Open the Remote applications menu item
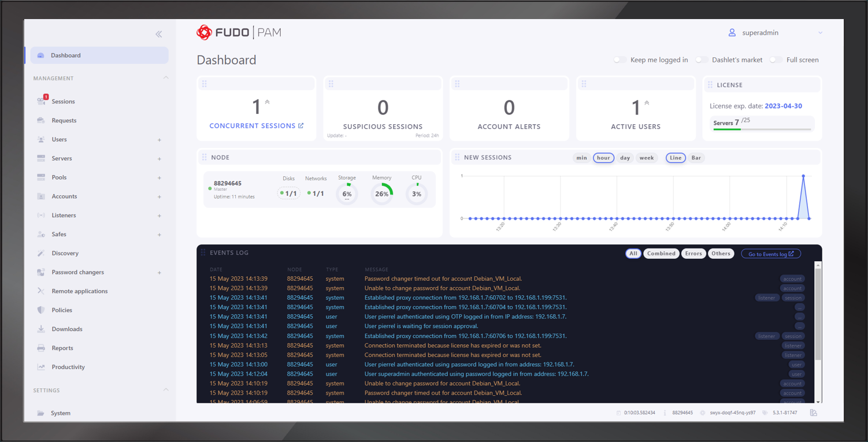This screenshot has height=442, width=868. (x=80, y=291)
